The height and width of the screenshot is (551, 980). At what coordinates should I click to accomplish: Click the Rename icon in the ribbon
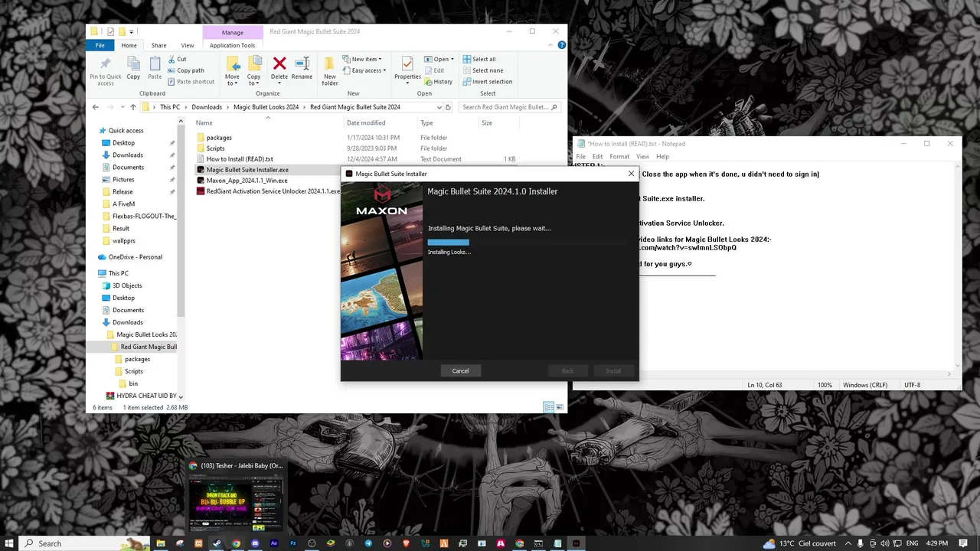coord(302,64)
